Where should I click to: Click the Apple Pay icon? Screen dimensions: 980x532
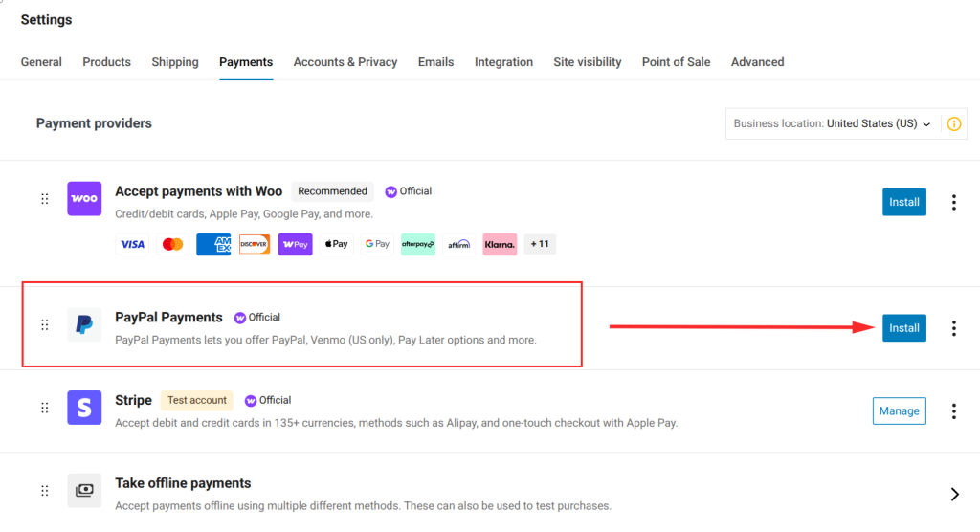[x=336, y=244]
